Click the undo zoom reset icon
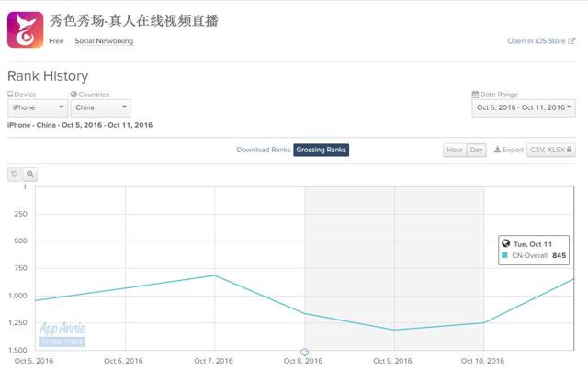This screenshot has height=370, width=588. coord(15,174)
